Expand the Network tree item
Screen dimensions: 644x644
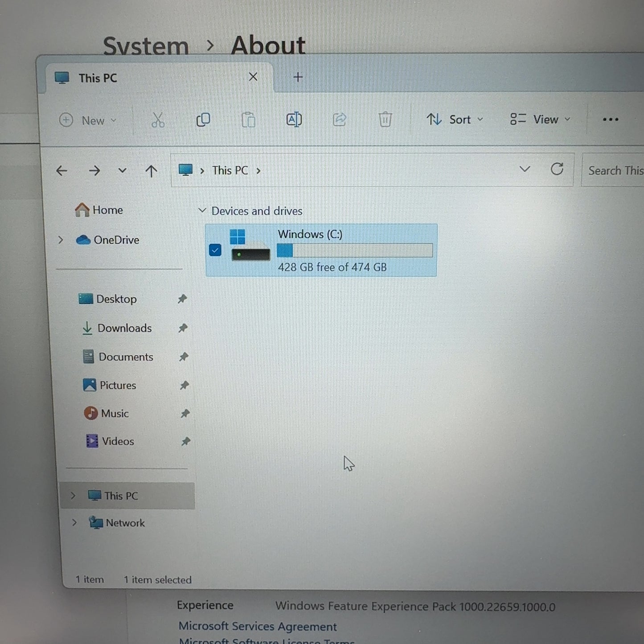[x=74, y=522]
